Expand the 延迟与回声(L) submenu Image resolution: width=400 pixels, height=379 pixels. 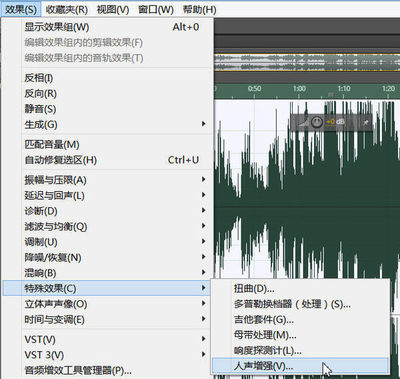[x=107, y=196]
